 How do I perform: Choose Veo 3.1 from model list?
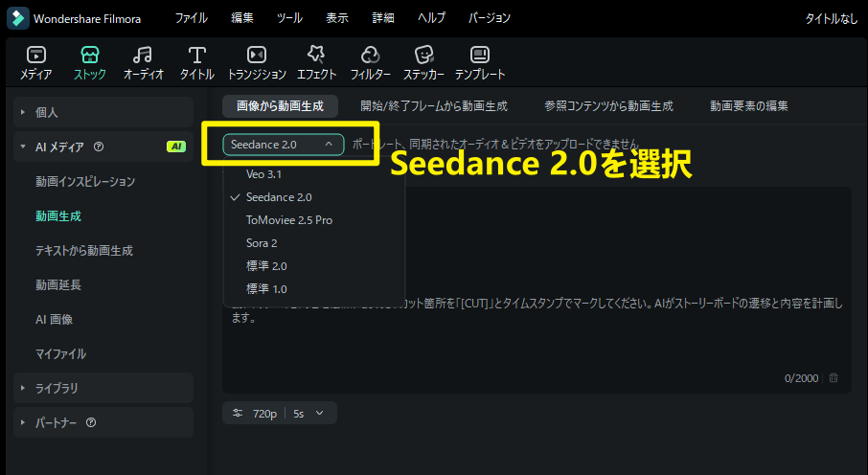click(x=263, y=174)
